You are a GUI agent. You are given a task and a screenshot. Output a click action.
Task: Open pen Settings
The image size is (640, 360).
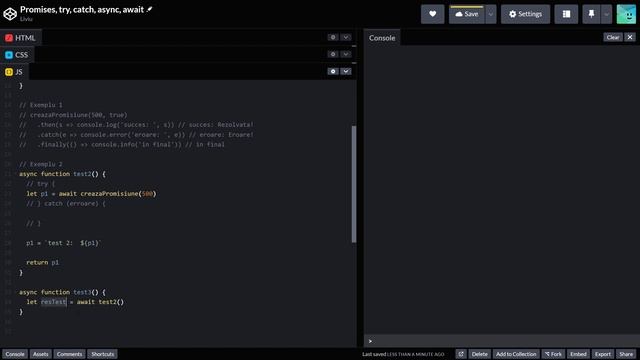(x=525, y=14)
